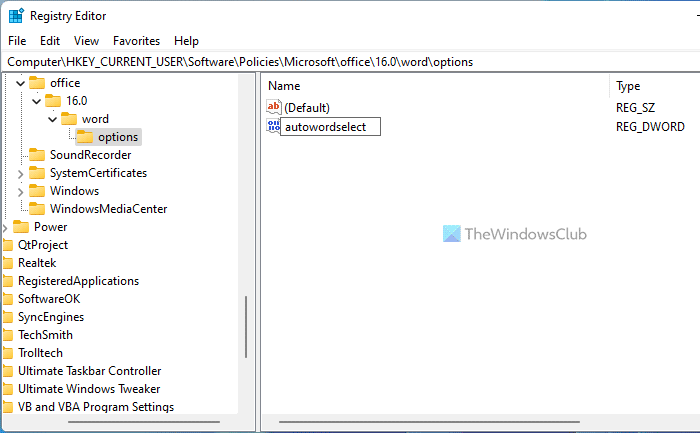Click the (Default) string value icon
The image size is (700, 433).
coord(274,107)
